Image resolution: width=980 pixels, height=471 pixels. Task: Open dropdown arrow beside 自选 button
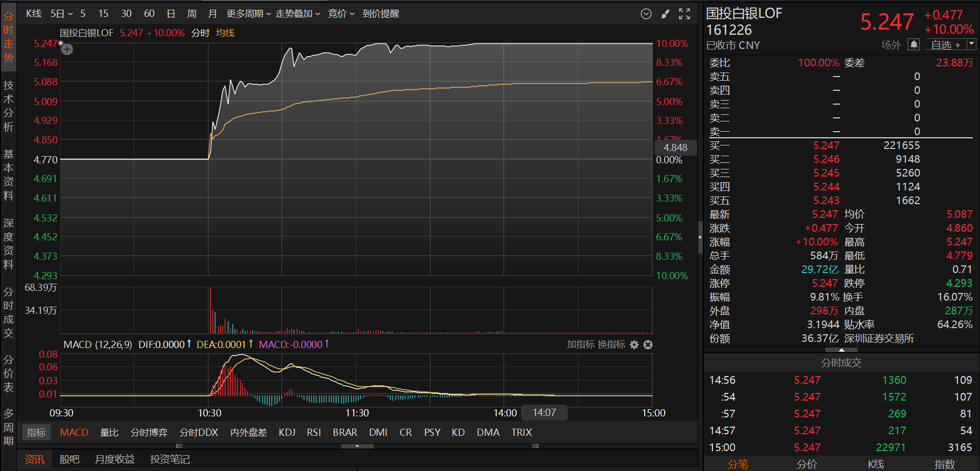click(x=971, y=44)
